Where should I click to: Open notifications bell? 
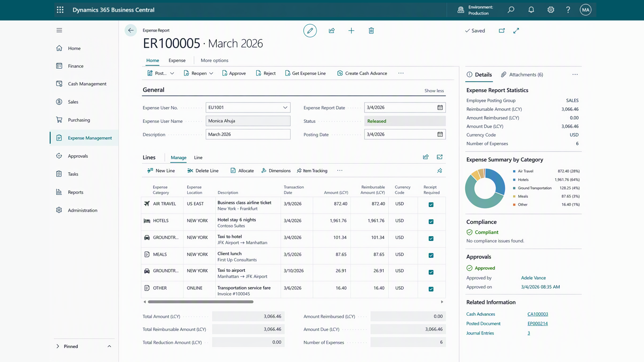point(531,10)
